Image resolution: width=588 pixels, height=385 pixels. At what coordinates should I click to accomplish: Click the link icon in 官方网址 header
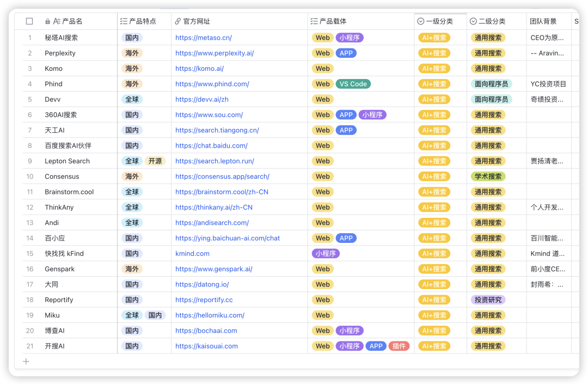point(176,21)
